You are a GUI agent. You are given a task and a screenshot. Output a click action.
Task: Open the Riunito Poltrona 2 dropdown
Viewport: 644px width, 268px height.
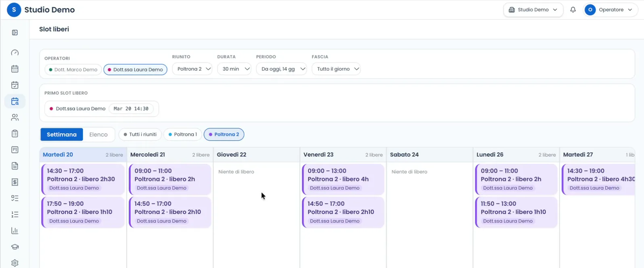tap(192, 69)
